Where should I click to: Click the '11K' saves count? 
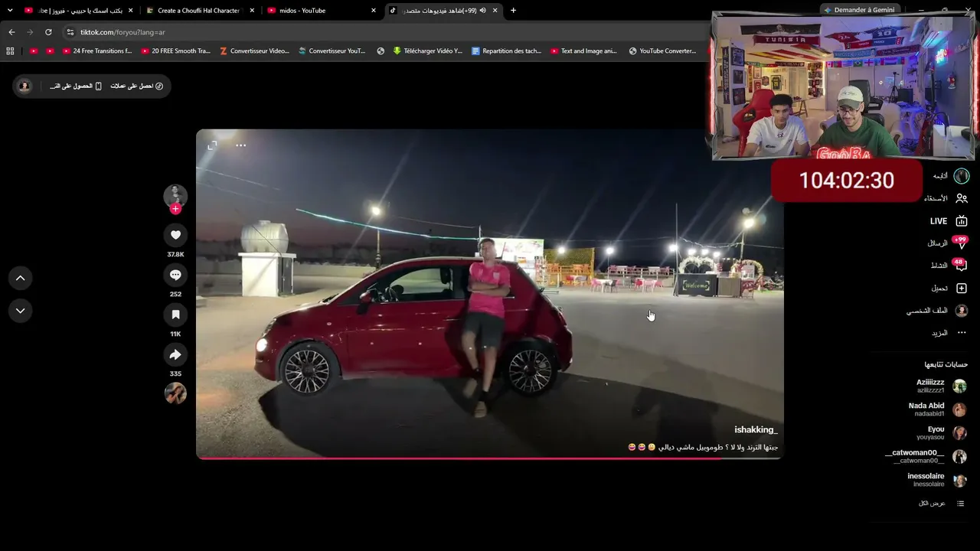pos(175,334)
